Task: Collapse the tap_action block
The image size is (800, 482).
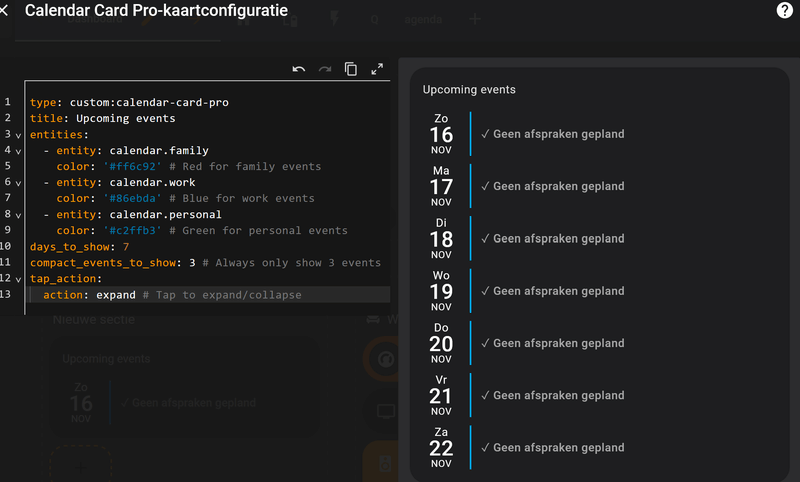Action: point(18,278)
